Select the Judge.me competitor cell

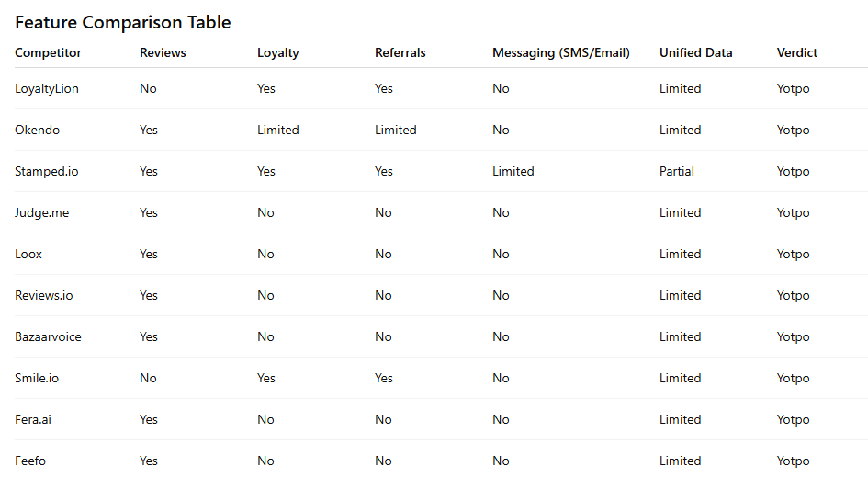click(x=42, y=213)
